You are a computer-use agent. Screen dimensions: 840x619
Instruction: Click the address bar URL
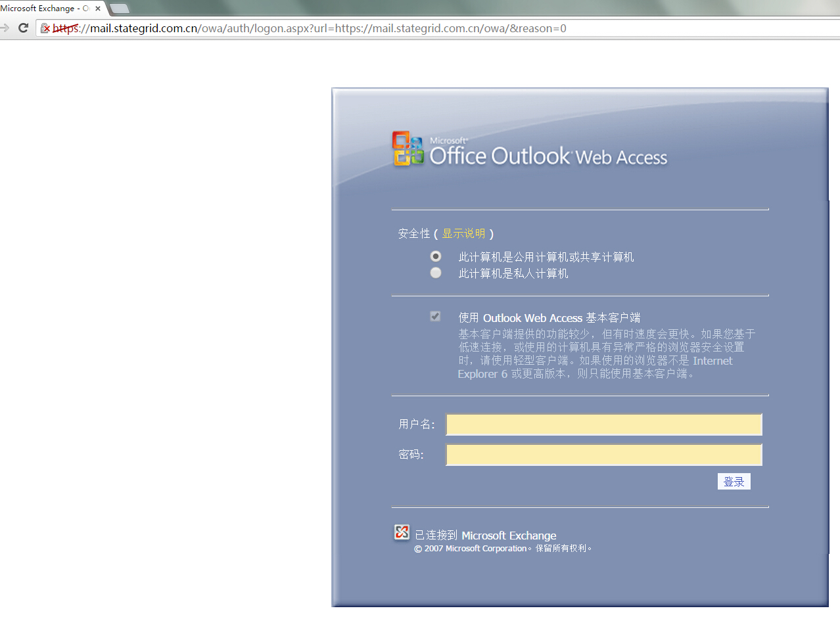pyautogui.click(x=309, y=28)
